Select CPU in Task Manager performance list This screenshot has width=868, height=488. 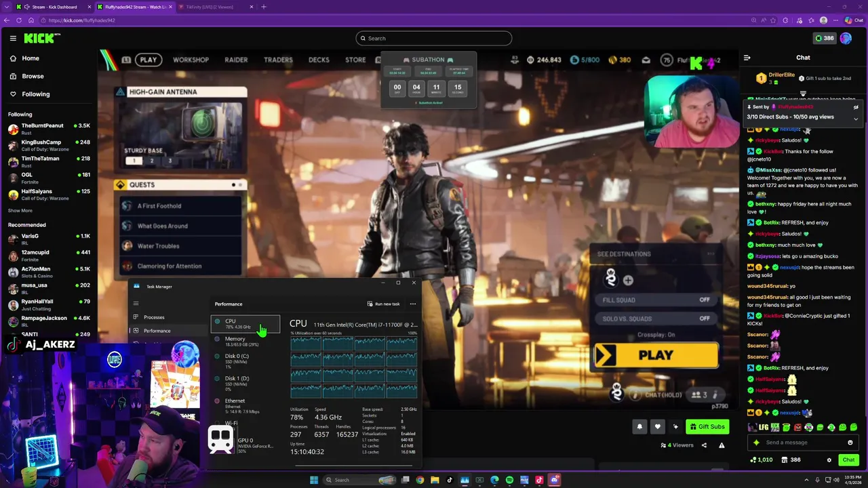[x=245, y=323]
